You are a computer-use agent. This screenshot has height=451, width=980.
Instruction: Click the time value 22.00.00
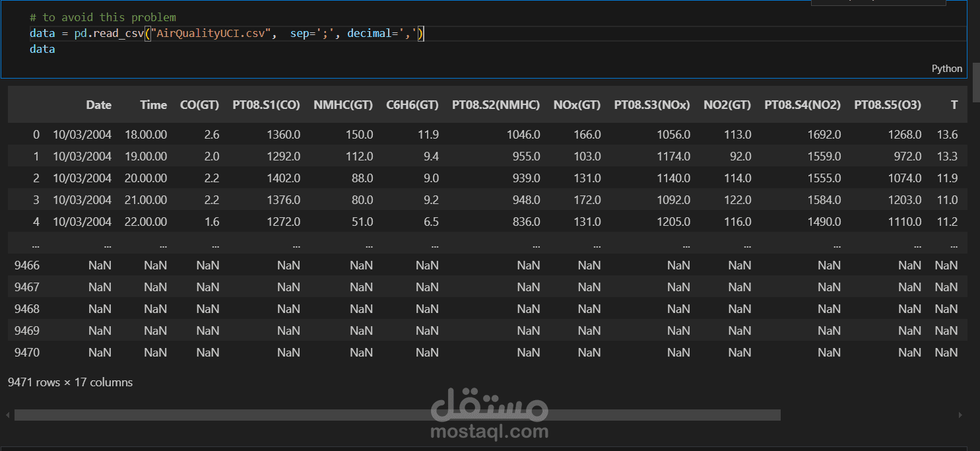146,222
